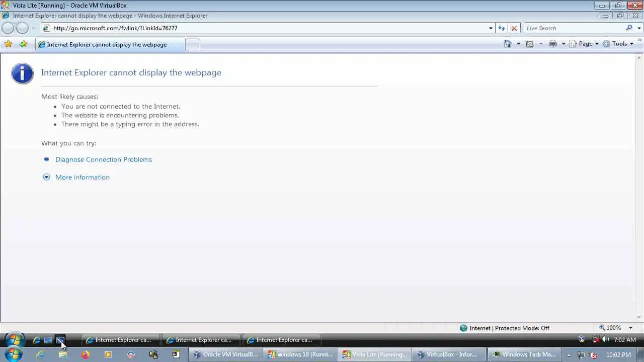Screen dimensions: 644x362
Task: Click the RSS Feeds icon
Action: point(530,44)
